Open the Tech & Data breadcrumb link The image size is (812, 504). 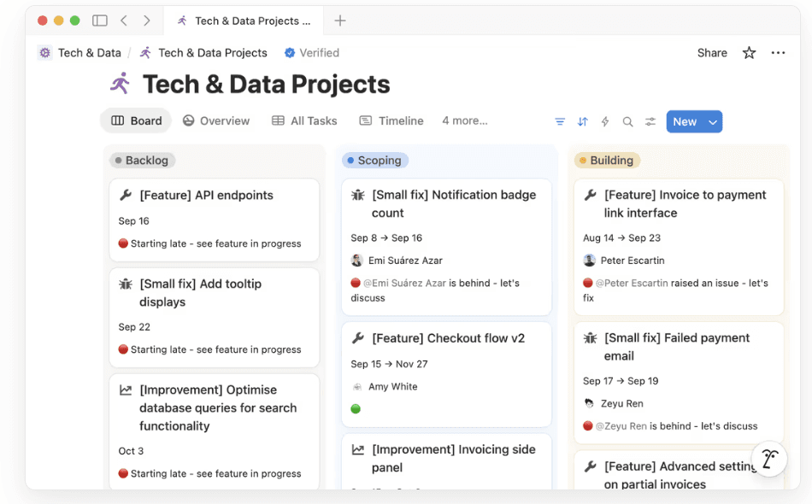coord(88,52)
